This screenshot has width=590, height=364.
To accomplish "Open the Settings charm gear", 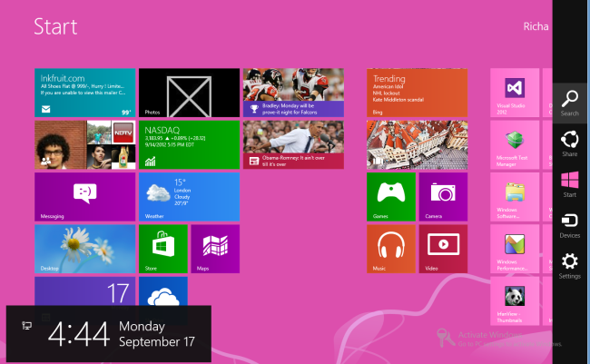I will click(x=570, y=261).
